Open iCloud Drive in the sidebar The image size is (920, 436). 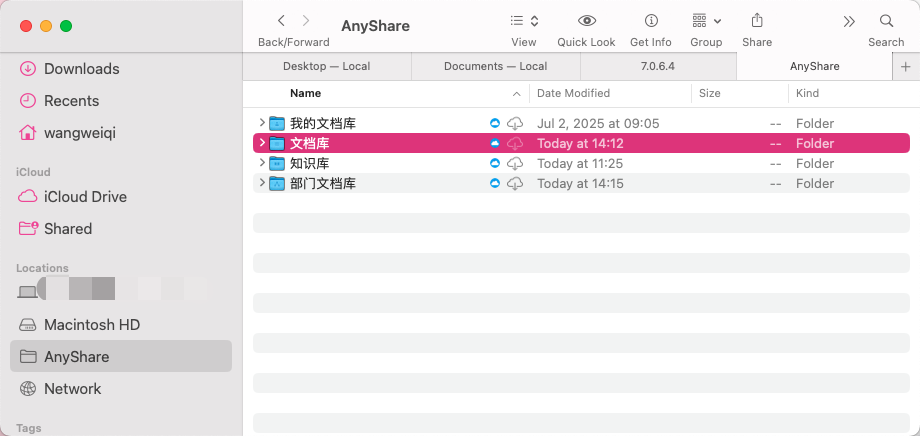pos(85,197)
